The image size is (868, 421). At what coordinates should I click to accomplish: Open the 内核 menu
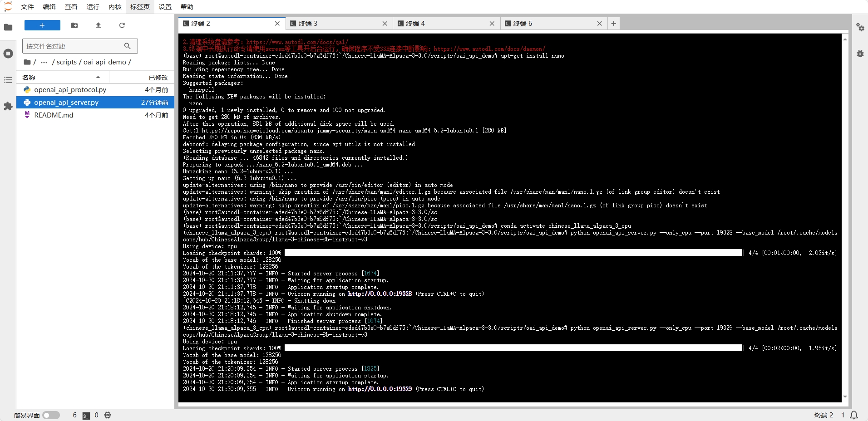115,7
